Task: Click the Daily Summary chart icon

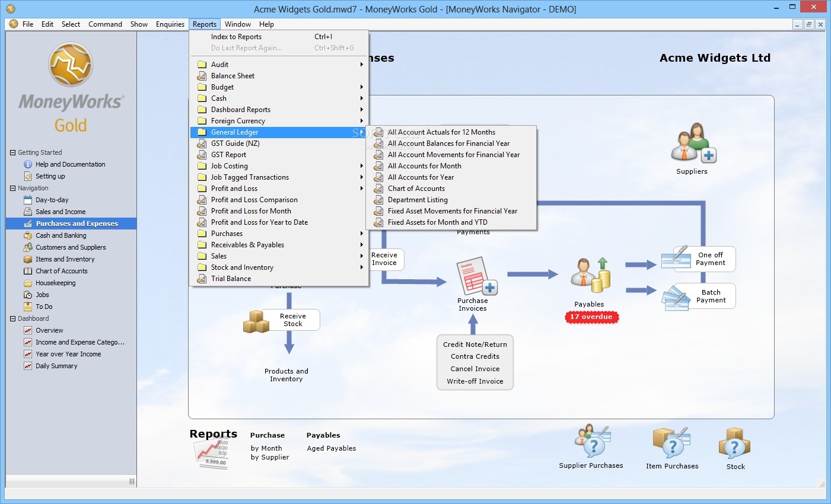Action: point(28,366)
